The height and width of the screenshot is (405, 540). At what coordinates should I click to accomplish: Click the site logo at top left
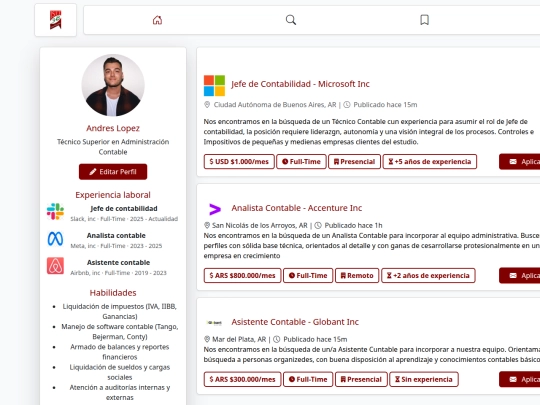[x=55, y=20]
